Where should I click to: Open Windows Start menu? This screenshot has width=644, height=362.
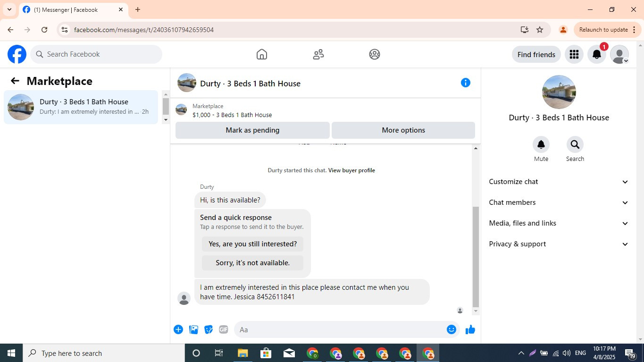[11, 353]
